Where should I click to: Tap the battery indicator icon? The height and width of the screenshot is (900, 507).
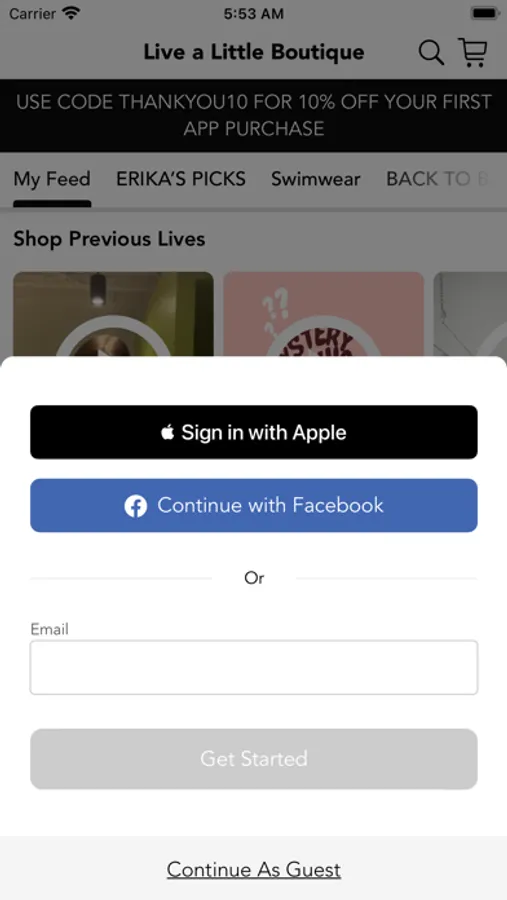(484, 13)
